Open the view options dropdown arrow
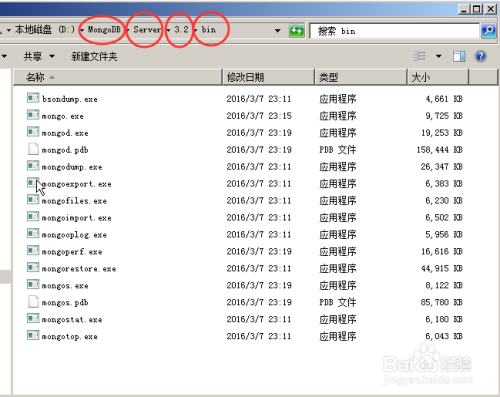This screenshot has height=397, width=500. (439, 56)
